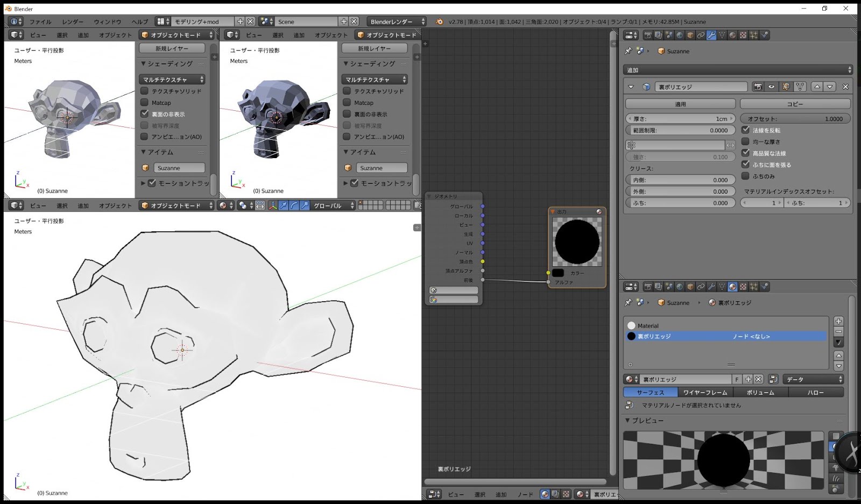This screenshot has width=861, height=504.
Task: Open world tab in upper properties header
Action: point(680,35)
